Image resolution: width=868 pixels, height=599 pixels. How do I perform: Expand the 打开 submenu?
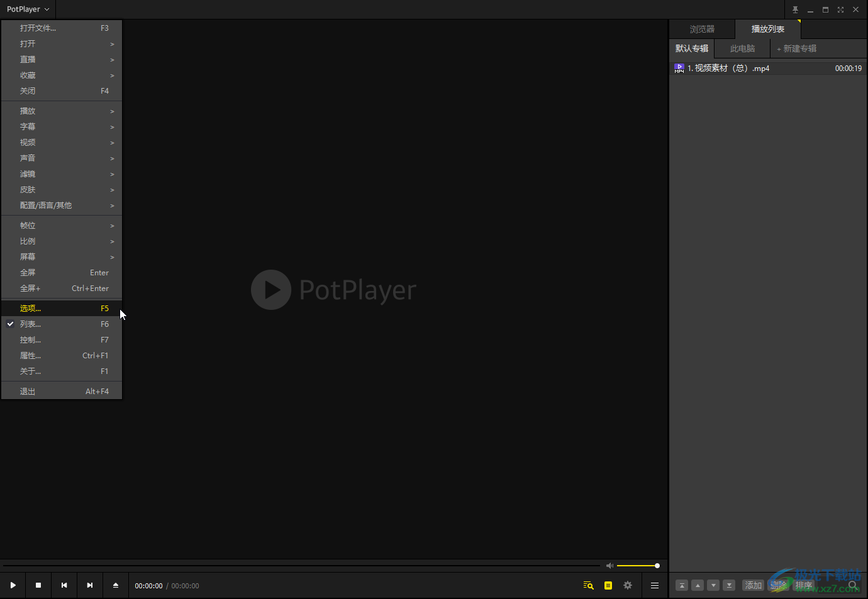(x=62, y=44)
